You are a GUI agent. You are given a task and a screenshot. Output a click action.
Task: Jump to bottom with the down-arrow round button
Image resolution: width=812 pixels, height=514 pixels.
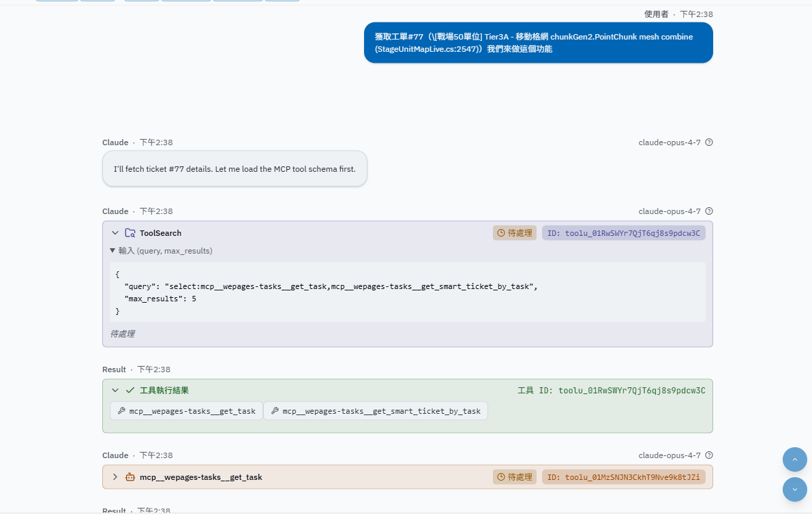(794, 489)
